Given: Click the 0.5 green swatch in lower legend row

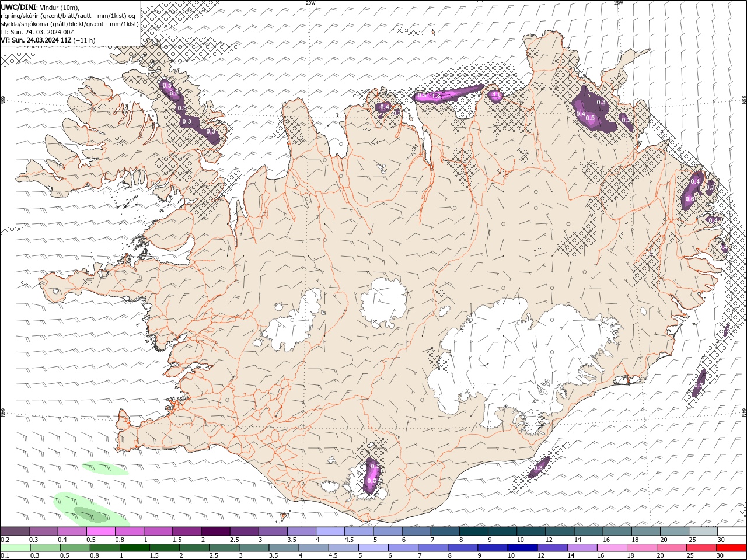Looking at the screenshot, I should tap(74, 548).
